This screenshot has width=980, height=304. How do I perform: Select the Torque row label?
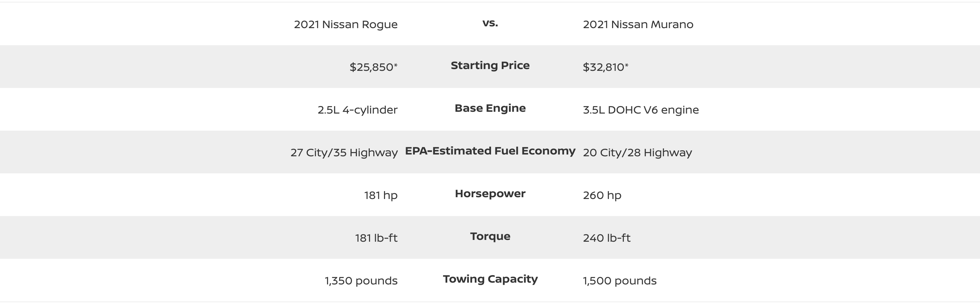(x=490, y=237)
